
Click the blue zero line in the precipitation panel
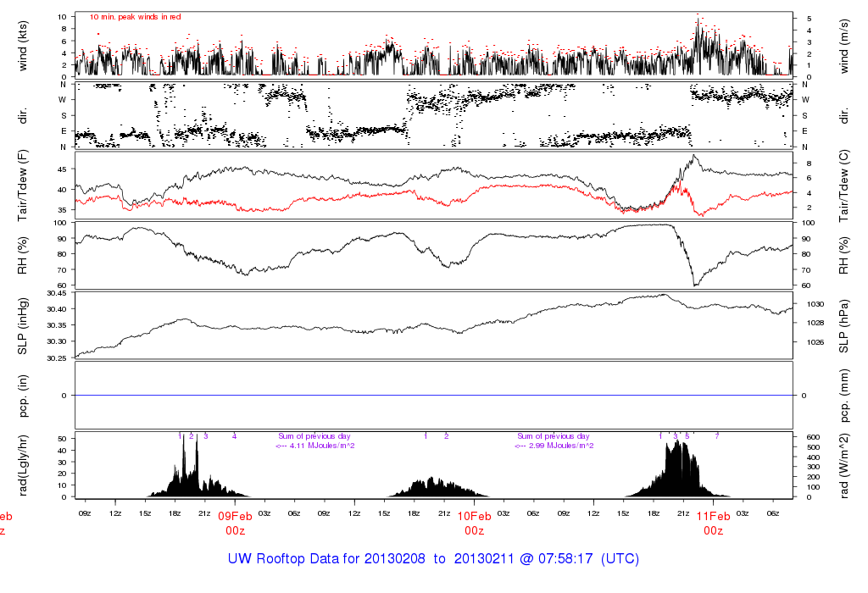433,396
